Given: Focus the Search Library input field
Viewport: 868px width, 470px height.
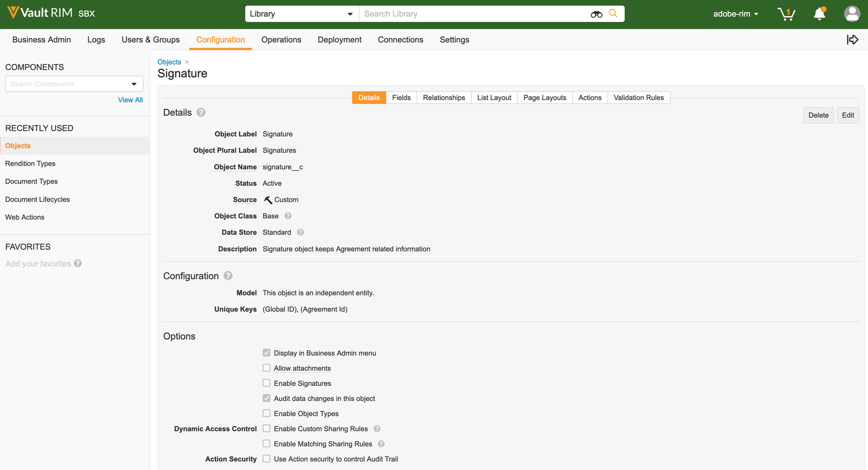Looking at the screenshot, I should [473, 14].
